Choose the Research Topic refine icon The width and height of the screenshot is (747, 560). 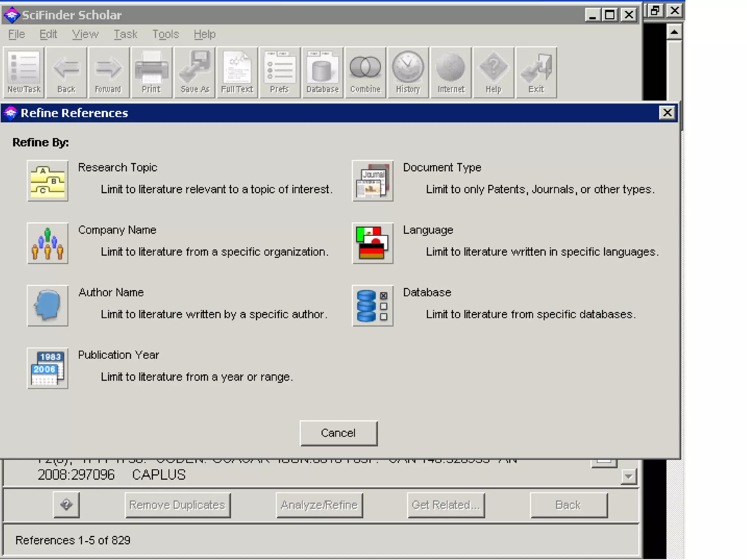[47, 181]
